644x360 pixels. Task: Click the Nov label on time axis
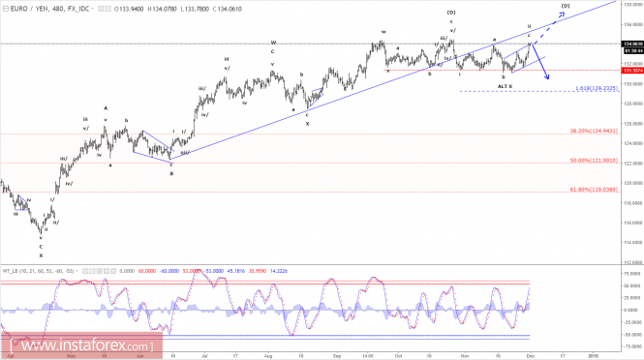click(465, 356)
